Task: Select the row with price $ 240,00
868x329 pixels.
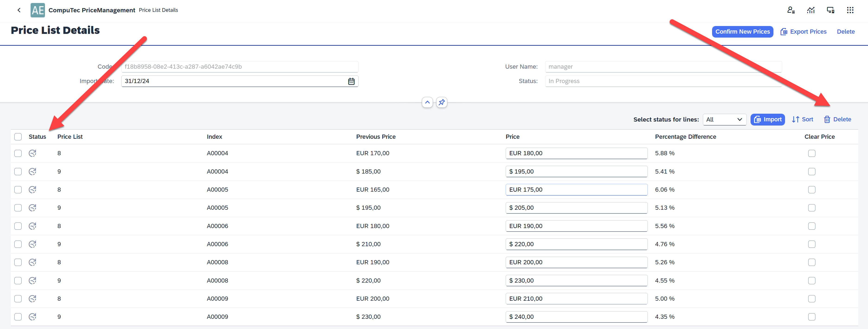Action: pyautogui.click(x=18, y=317)
